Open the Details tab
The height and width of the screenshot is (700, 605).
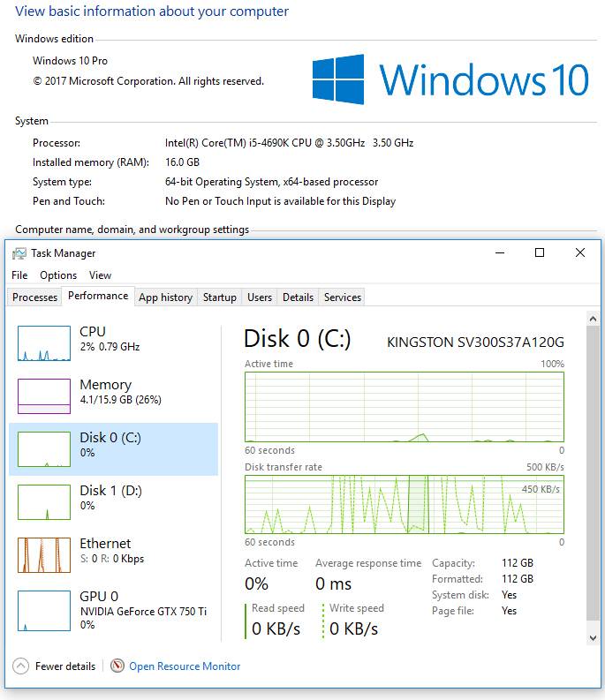coord(298,297)
